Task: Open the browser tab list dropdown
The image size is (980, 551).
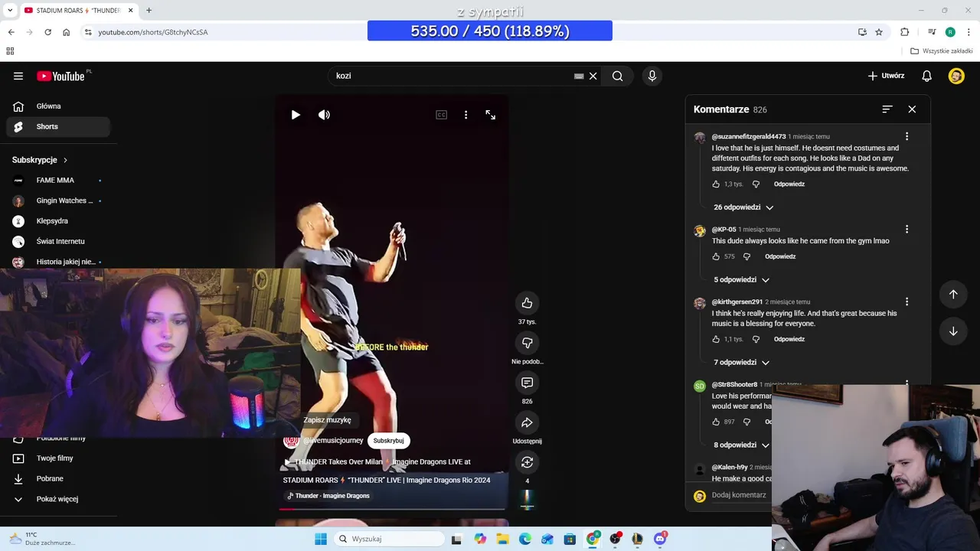Action: click(x=10, y=10)
